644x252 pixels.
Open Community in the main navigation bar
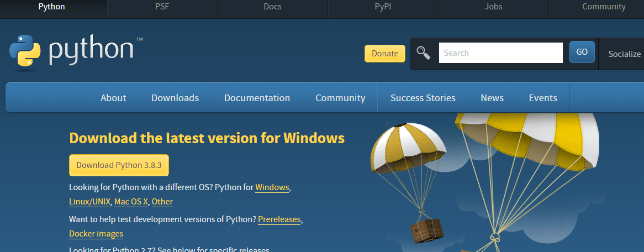click(x=340, y=98)
